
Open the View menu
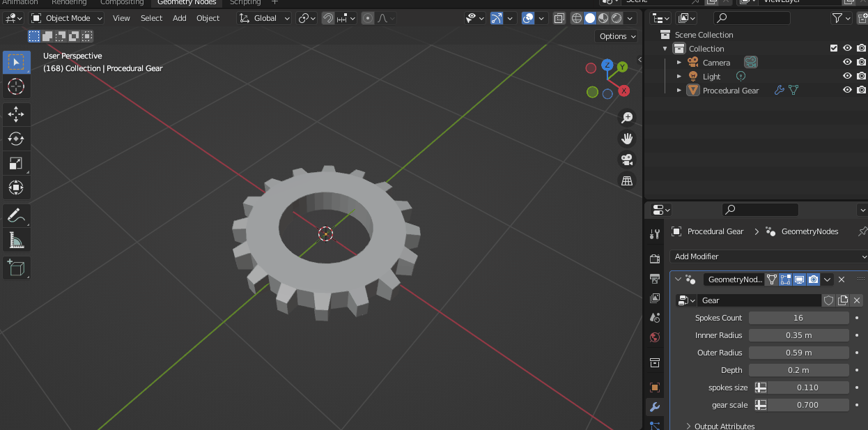click(121, 18)
